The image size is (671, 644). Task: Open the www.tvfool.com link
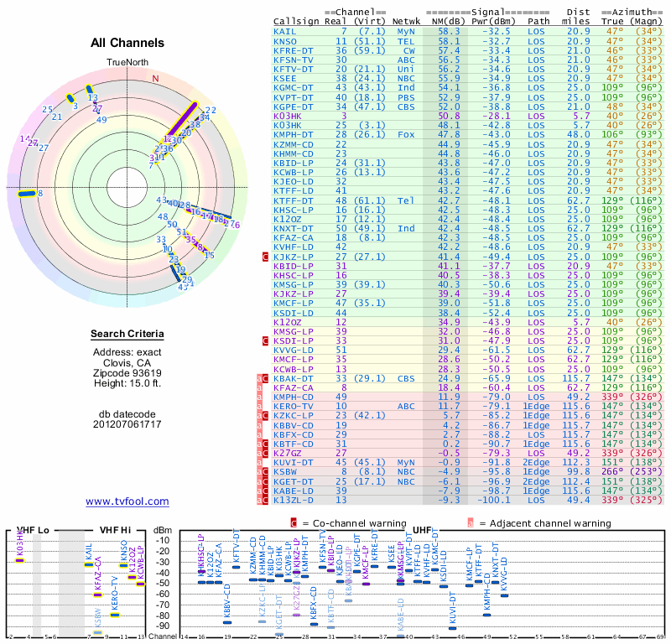[127, 501]
